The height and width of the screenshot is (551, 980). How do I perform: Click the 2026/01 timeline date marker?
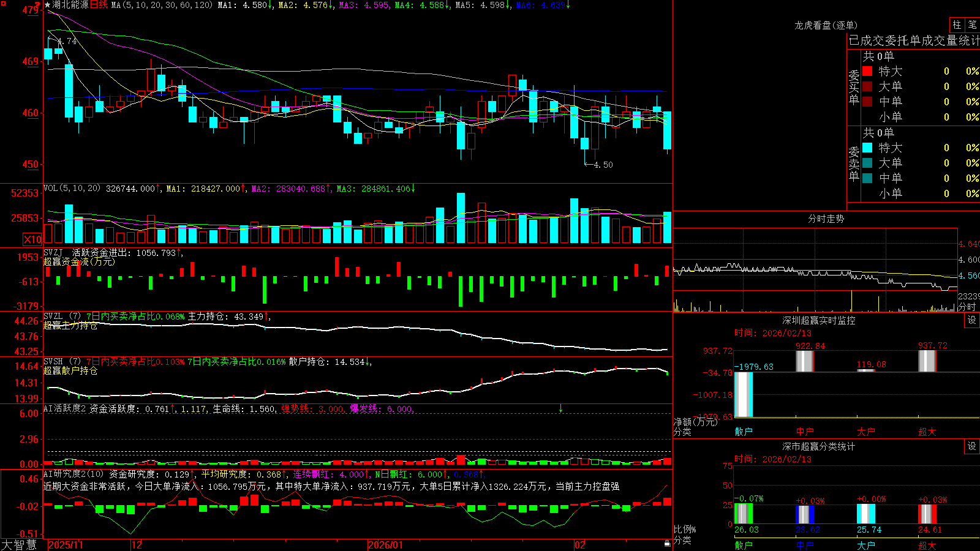(386, 545)
